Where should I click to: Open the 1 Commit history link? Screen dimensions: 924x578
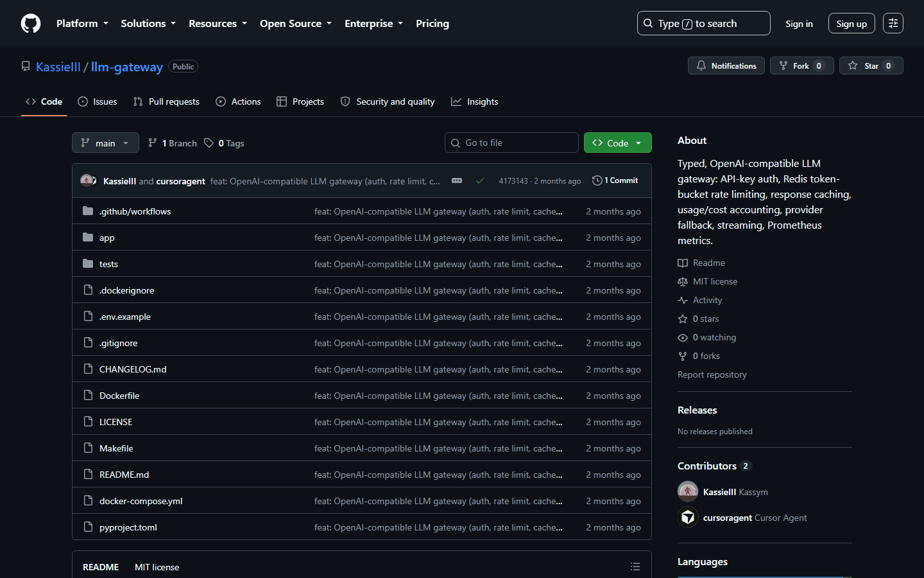point(615,180)
